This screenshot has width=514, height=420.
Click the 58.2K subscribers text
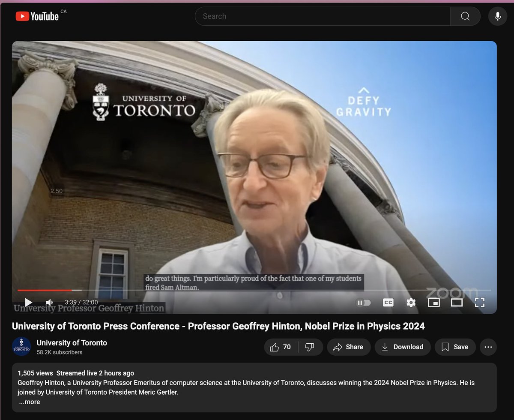point(60,352)
